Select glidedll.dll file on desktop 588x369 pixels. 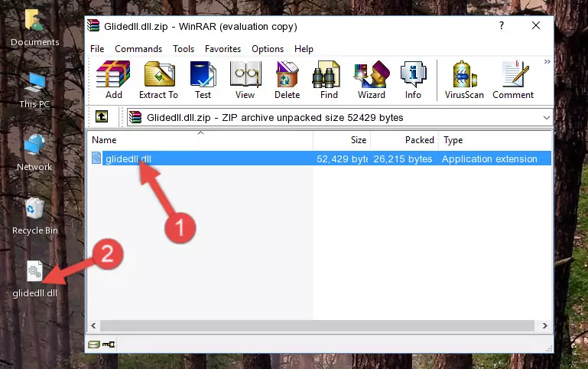35,279
